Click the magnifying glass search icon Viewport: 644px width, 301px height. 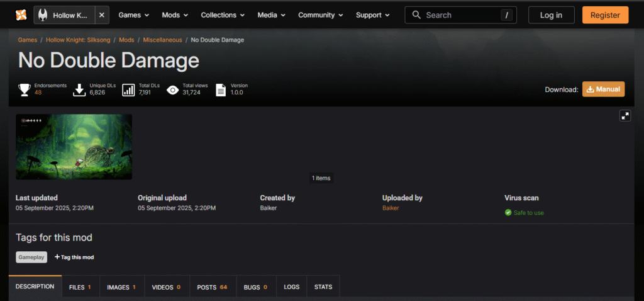(x=416, y=15)
